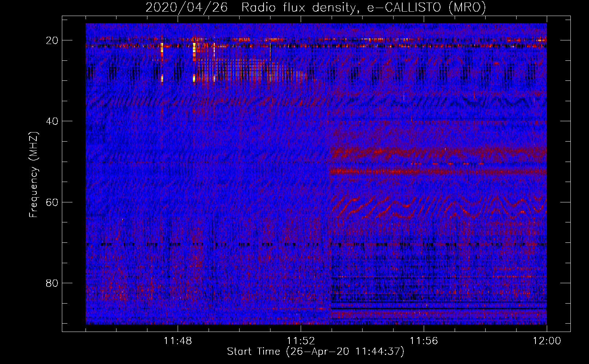Click the 11:48 time tick label

click(x=178, y=341)
